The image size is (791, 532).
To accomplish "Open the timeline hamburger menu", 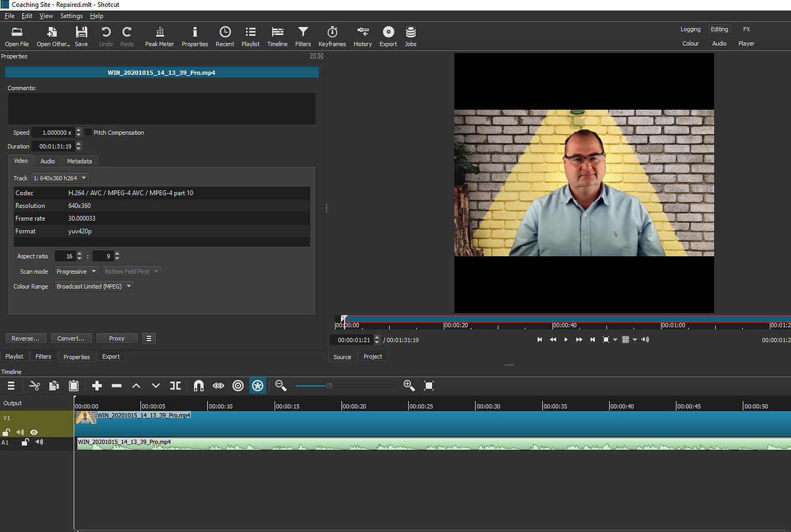I will point(11,386).
